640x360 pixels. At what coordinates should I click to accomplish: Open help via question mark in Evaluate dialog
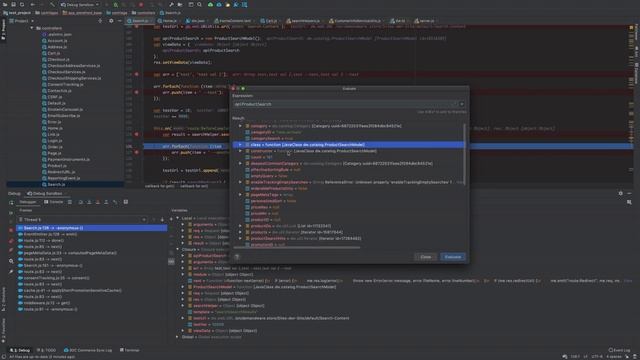[x=237, y=257]
